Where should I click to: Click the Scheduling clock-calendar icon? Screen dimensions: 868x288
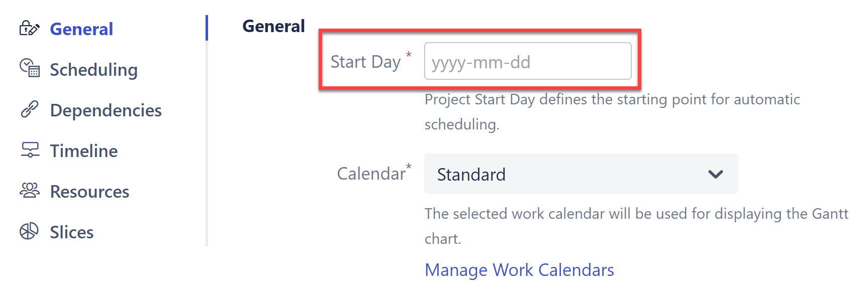point(29,68)
